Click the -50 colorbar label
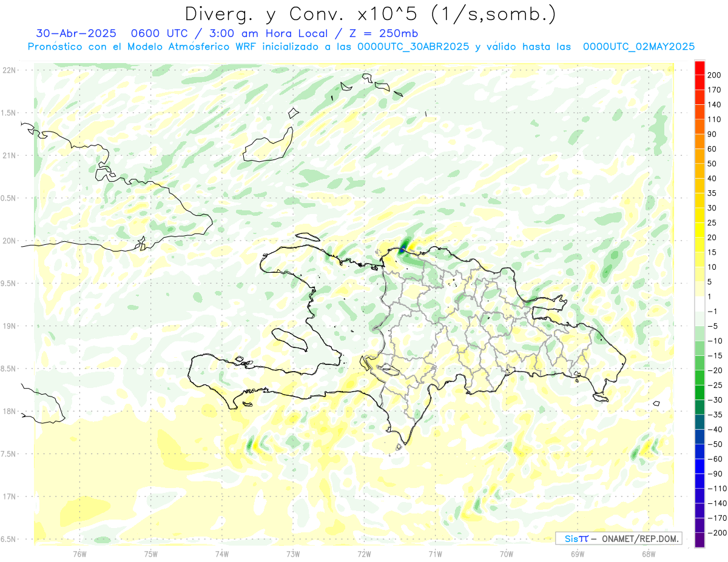The height and width of the screenshot is (562, 728). pos(714,444)
